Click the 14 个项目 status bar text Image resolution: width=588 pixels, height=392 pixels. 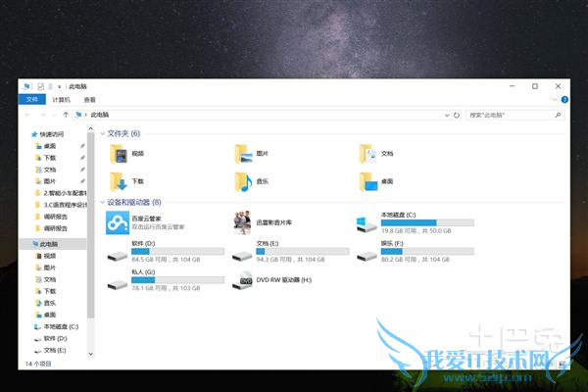pyautogui.click(x=38, y=364)
